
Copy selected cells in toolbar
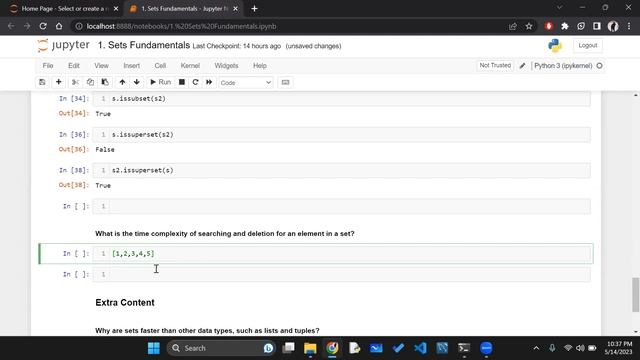[90, 82]
